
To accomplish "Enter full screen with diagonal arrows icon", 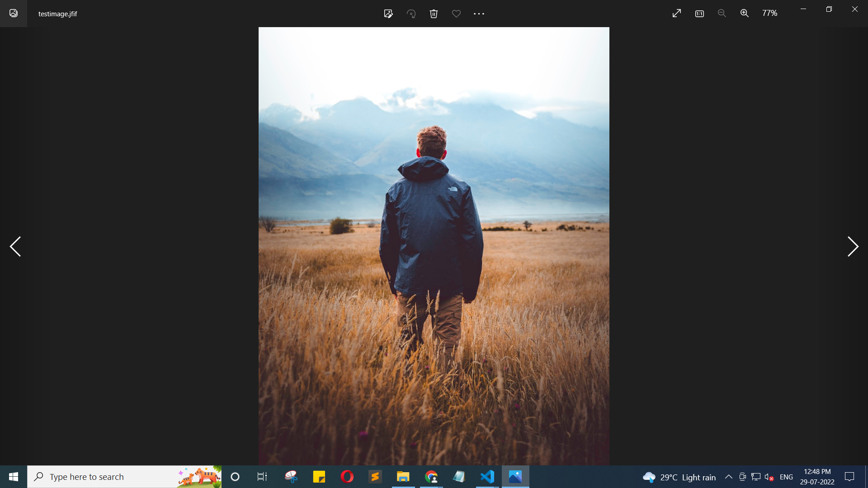I will pos(676,14).
